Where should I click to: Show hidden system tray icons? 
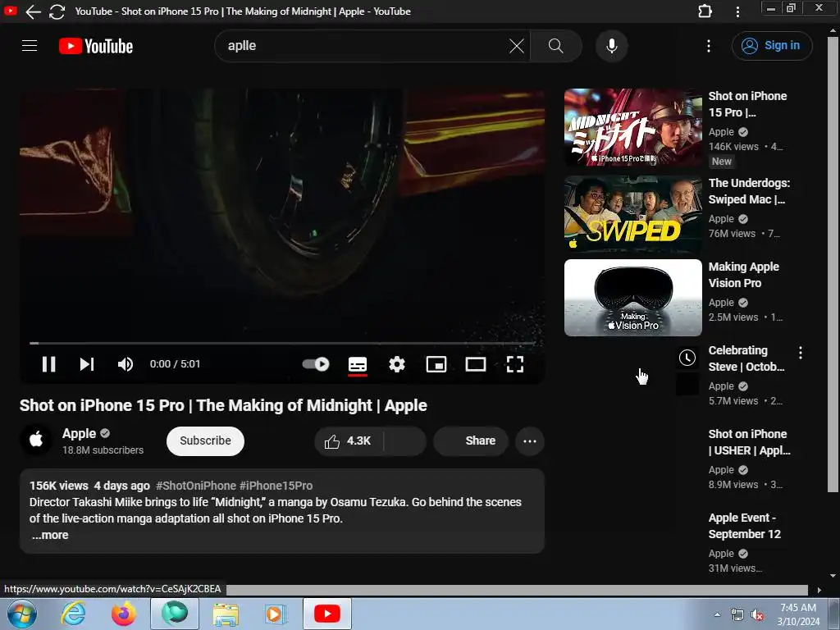(717, 614)
